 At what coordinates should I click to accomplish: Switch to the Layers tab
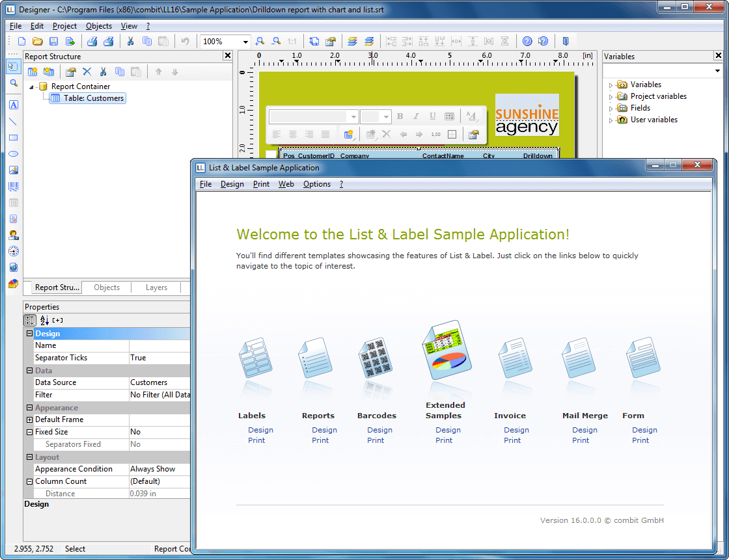[x=156, y=287]
